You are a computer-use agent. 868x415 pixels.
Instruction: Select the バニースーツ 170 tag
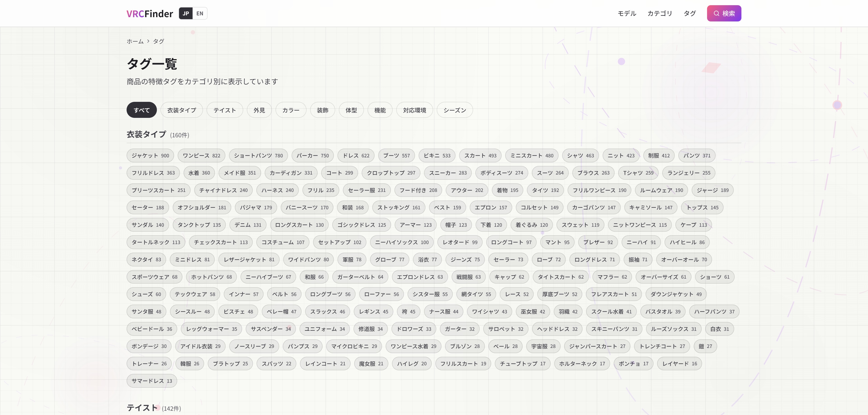(307, 208)
